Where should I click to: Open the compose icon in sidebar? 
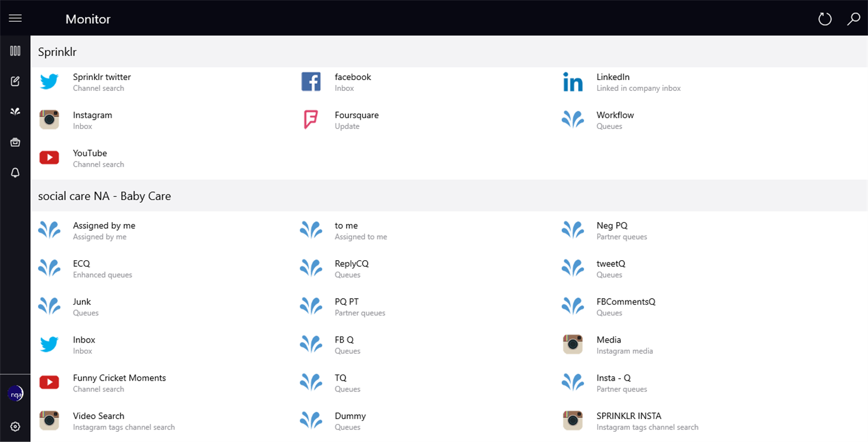click(x=15, y=81)
